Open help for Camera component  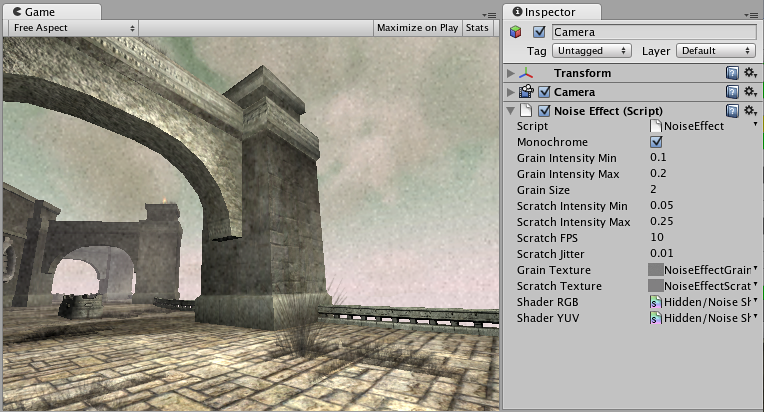click(732, 92)
